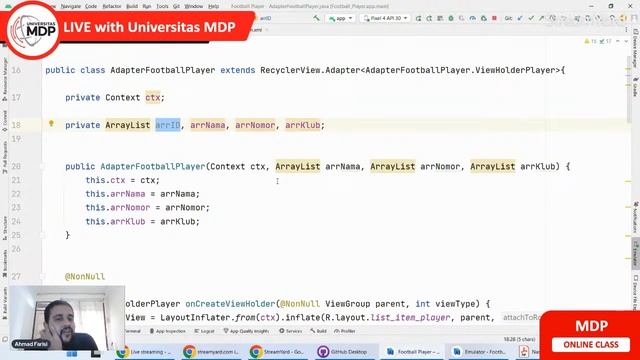Open the Structure side panel
640x360 pixels.
click(x=4, y=229)
